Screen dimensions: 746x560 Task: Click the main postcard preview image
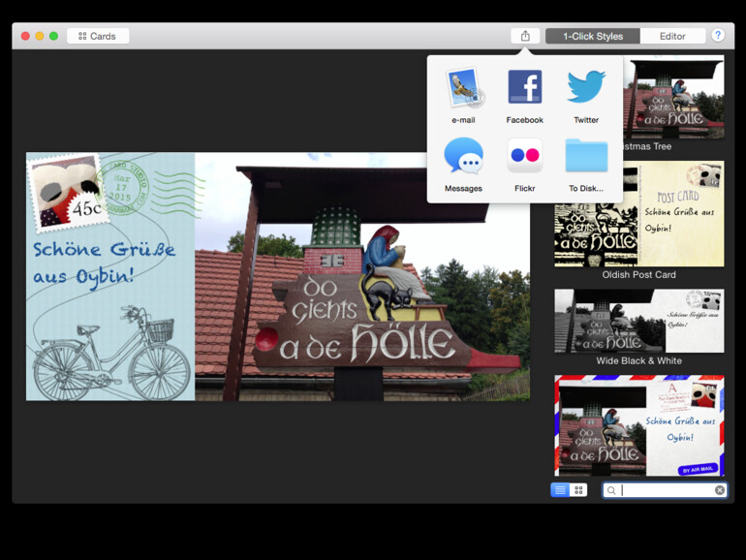click(277, 276)
